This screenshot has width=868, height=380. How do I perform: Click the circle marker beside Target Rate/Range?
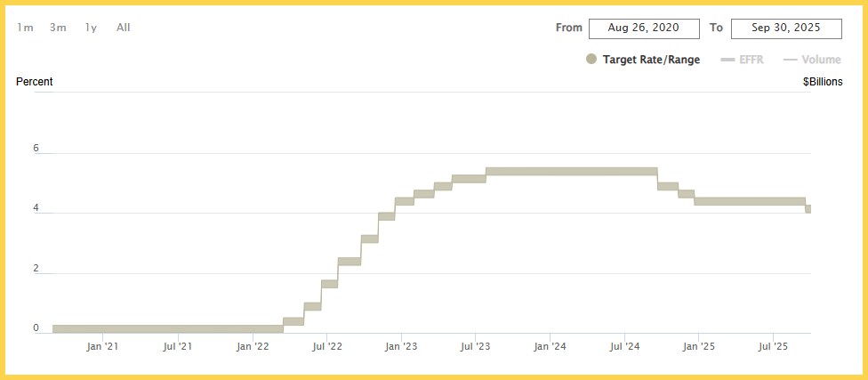[591, 60]
